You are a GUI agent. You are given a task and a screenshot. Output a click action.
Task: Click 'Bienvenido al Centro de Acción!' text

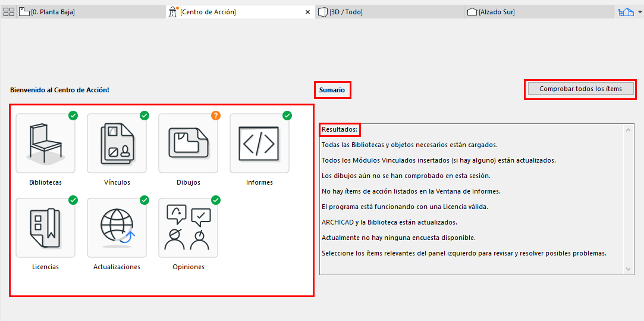pyautogui.click(x=59, y=89)
